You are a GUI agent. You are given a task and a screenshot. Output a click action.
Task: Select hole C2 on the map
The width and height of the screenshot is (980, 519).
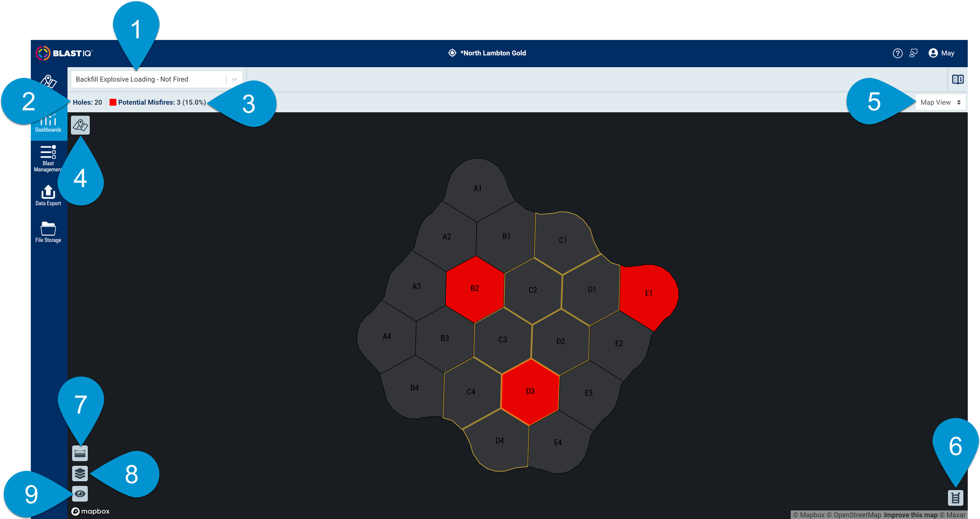click(533, 290)
